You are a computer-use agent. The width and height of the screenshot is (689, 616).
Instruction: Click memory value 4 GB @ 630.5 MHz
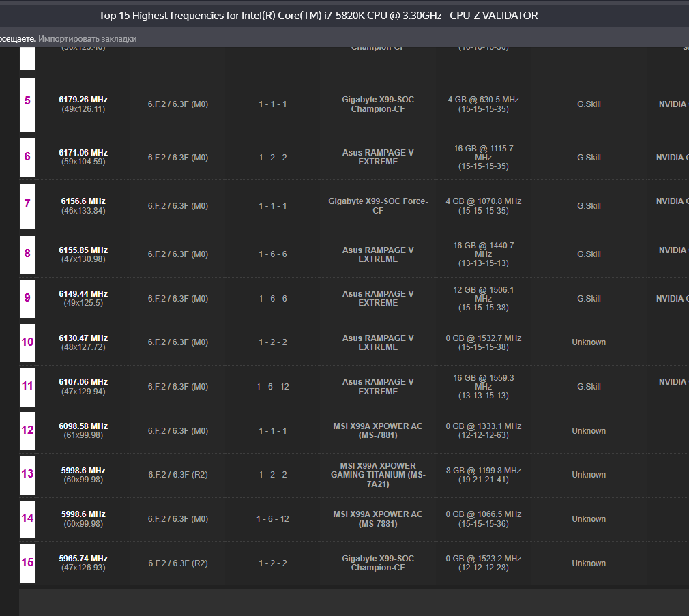[x=484, y=100]
